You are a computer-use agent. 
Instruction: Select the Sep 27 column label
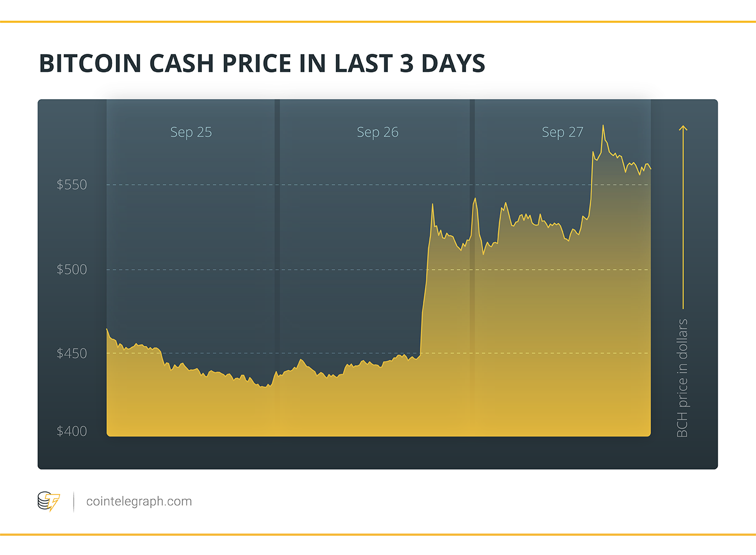coord(562,132)
